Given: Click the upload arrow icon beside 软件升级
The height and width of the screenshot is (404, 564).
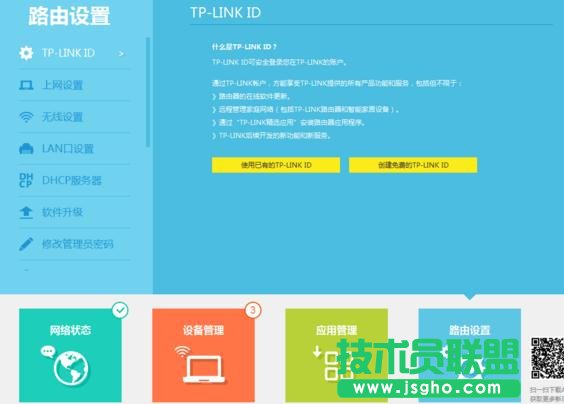Looking at the screenshot, I should 26,212.
